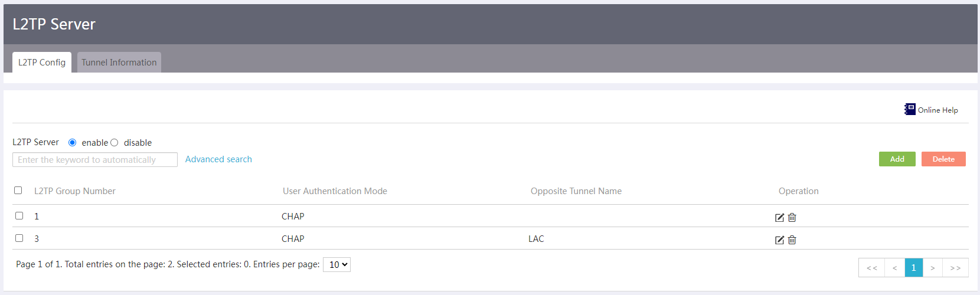Open entries per page dropdown

coord(337,265)
